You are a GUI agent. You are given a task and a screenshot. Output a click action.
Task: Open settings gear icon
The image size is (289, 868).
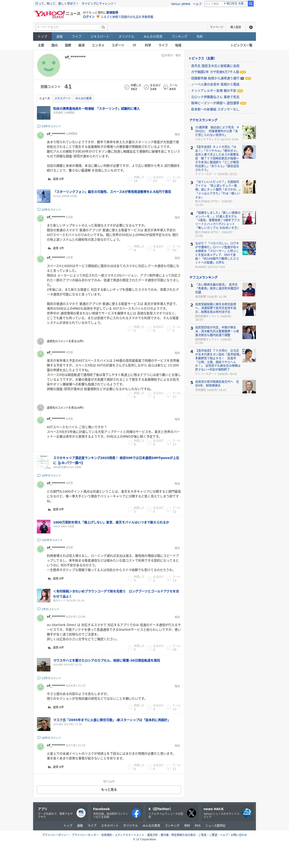[251, 27]
